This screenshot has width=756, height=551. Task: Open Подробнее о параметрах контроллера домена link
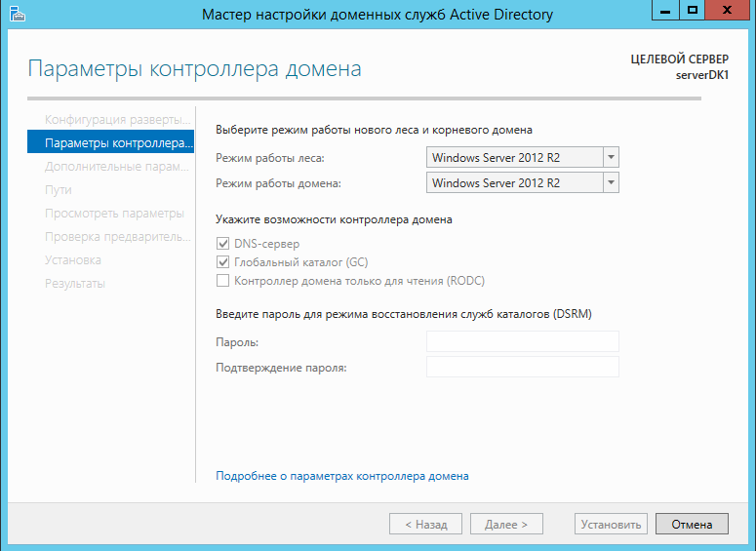[341, 476]
